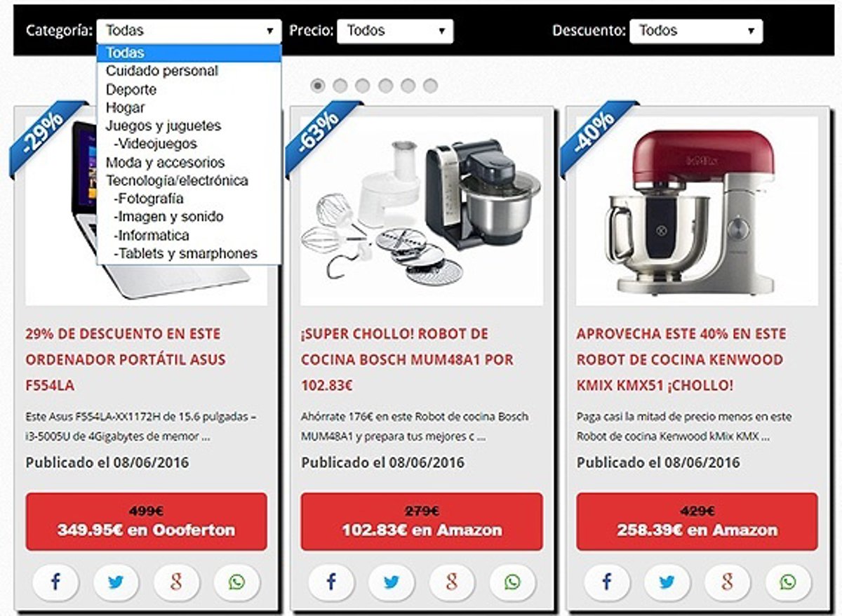Image resolution: width=842 pixels, height=616 pixels.
Task: Collapse the Categoría dropdown
Action: point(189,31)
